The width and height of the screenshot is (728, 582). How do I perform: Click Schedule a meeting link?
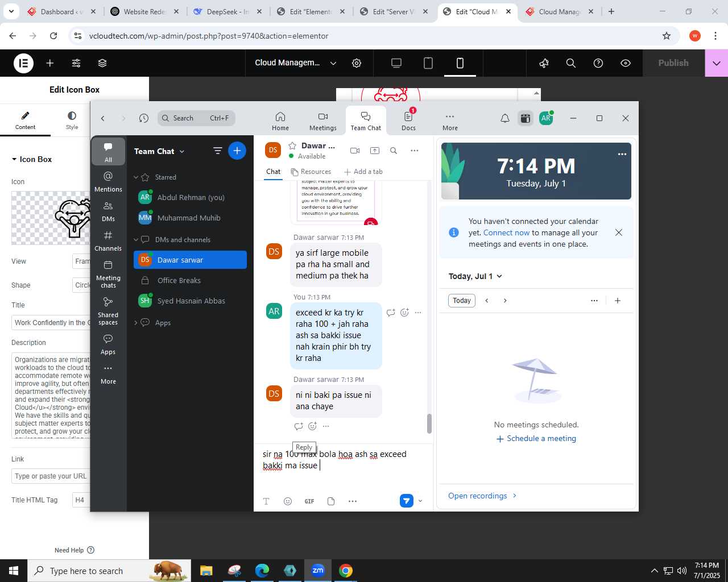point(536,439)
